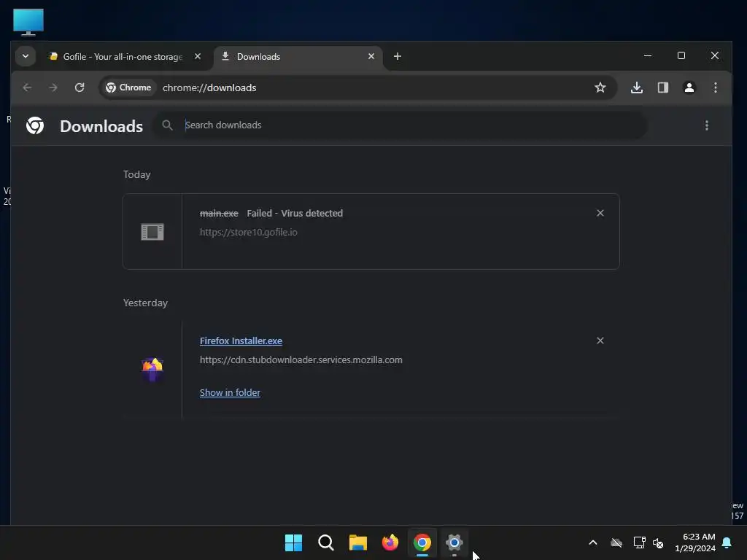This screenshot has width=747, height=560.
Task: Click the This PC desktop icon
Action: pyautogui.click(x=28, y=22)
